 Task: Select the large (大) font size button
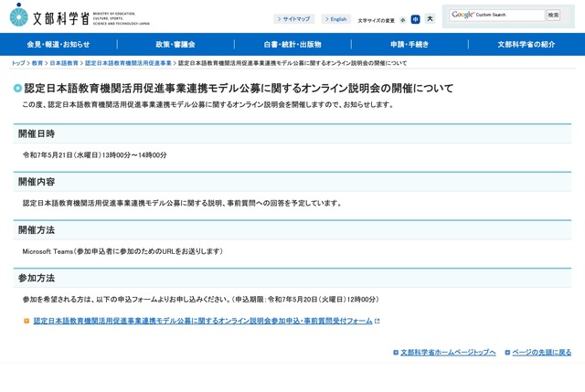[430, 19]
